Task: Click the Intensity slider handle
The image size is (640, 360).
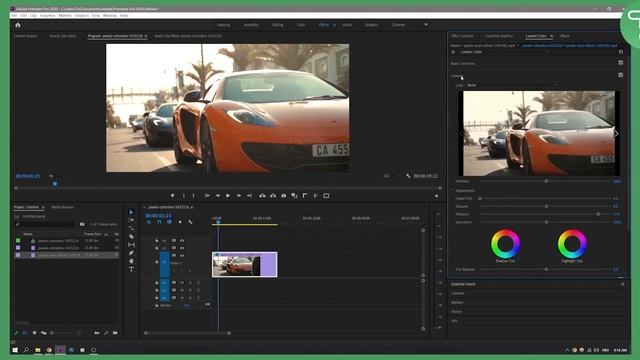Action: click(546, 181)
